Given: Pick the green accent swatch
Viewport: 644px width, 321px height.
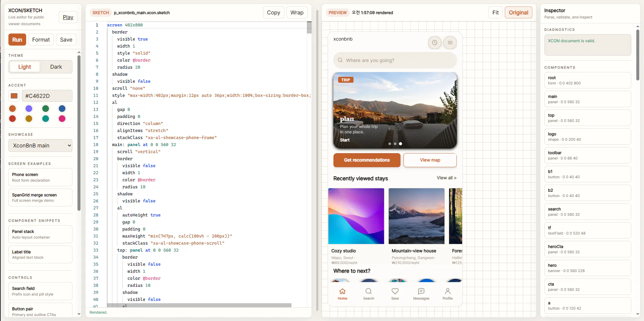Looking at the screenshot, I should (x=46, y=109).
